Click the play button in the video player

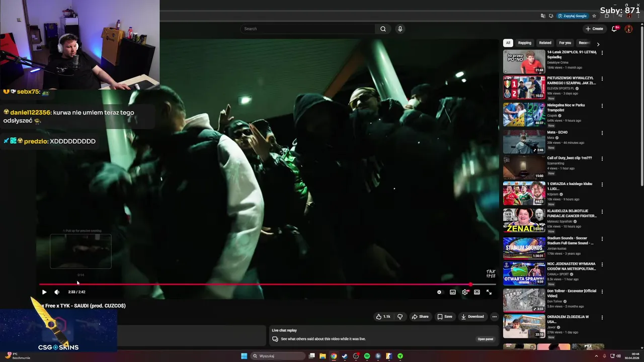coord(44,292)
